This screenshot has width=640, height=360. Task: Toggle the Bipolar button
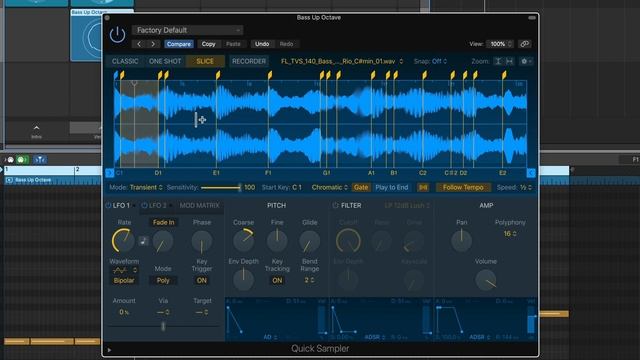tap(124, 280)
